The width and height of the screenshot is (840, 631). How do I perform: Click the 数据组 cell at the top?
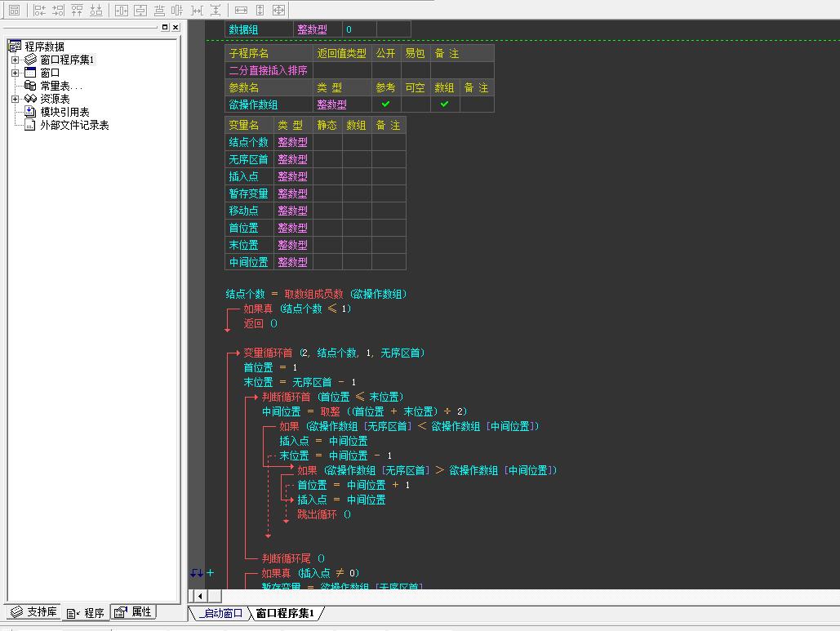(259, 29)
